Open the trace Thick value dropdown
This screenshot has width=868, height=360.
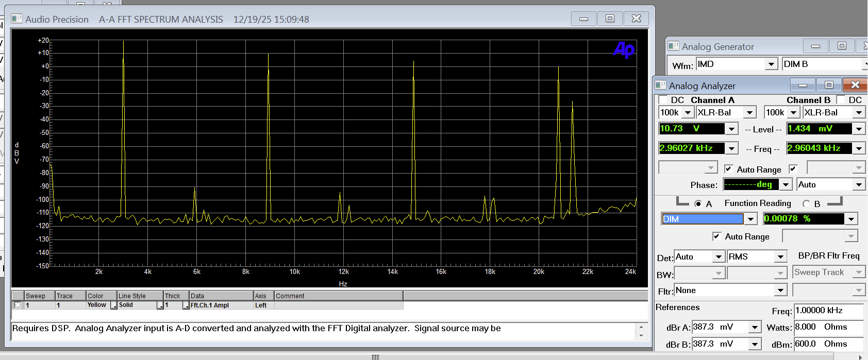pos(186,305)
